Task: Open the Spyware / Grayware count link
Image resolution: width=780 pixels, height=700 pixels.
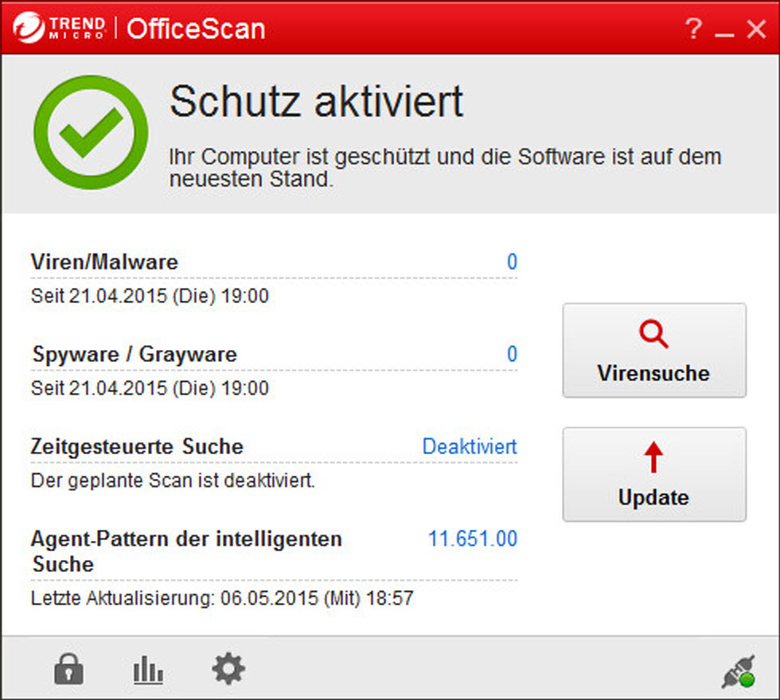Action: pyautogui.click(x=512, y=354)
